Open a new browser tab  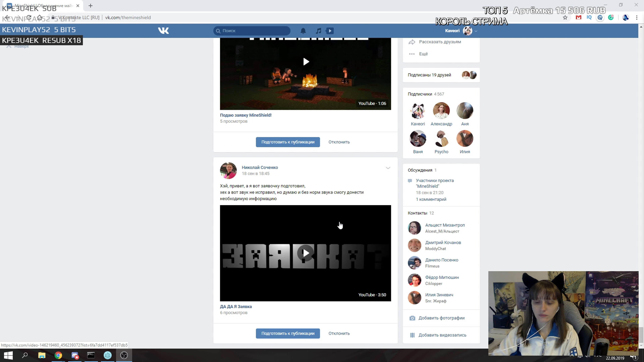pos(91,5)
